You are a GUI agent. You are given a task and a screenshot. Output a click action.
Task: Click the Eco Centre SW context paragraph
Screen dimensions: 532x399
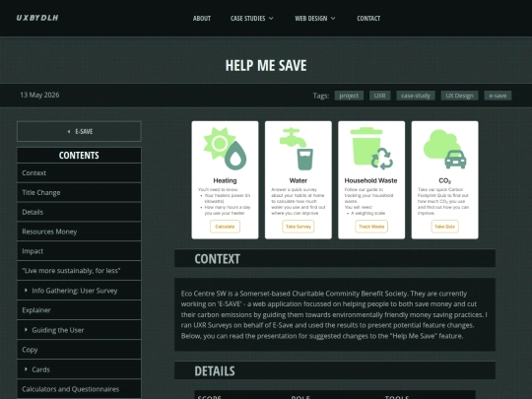pos(334,314)
